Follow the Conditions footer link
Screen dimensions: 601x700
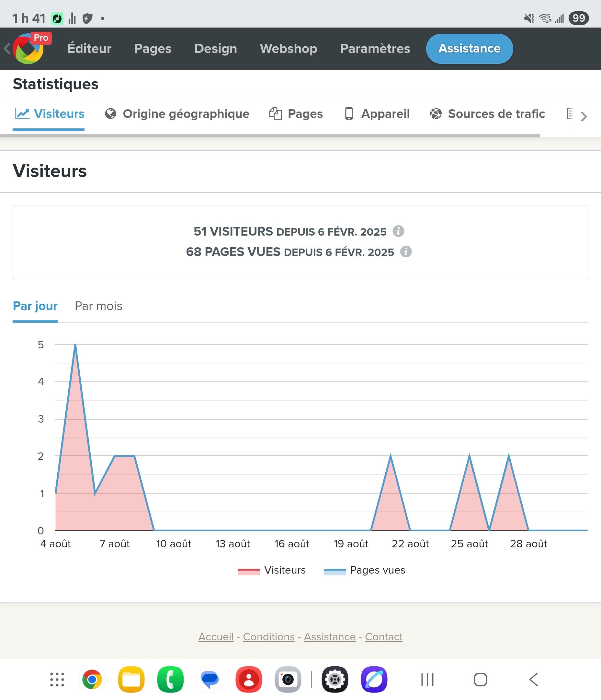[x=269, y=637]
